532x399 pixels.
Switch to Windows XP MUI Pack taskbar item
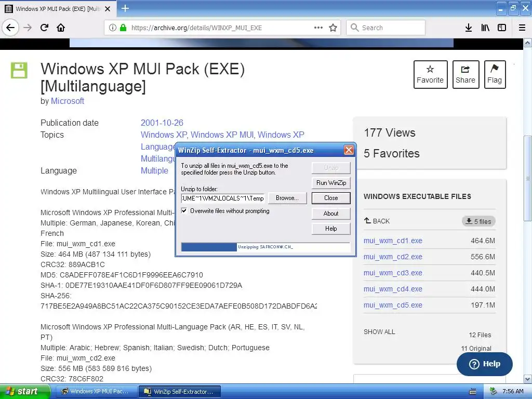96,392
